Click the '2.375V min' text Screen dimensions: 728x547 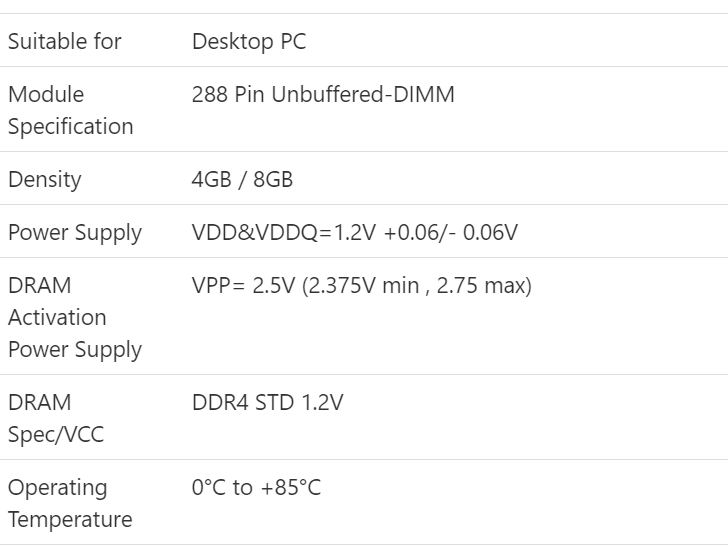coord(364,285)
